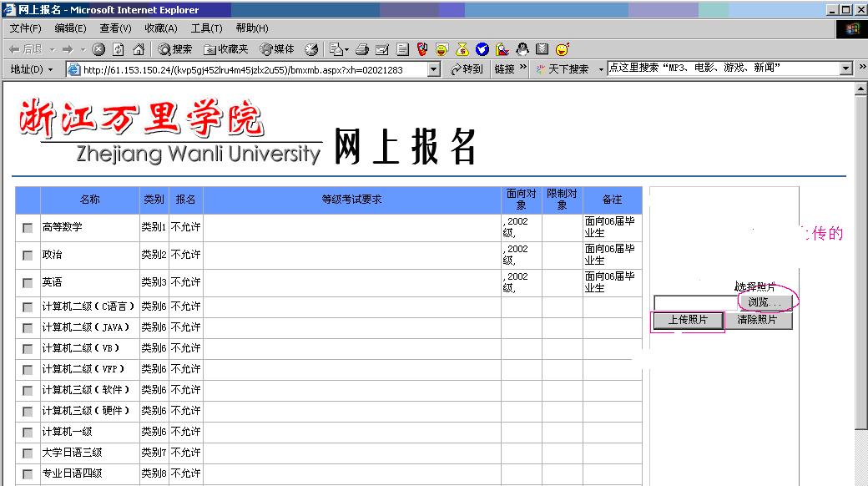Click the winking smiley face toolbar icon
The width and height of the screenshot is (868, 486).
[x=562, y=49]
